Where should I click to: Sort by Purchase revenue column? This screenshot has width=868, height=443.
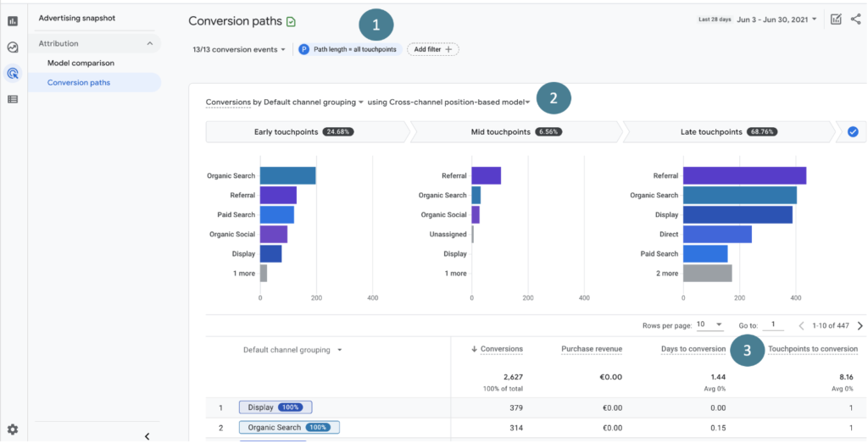[x=592, y=349]
